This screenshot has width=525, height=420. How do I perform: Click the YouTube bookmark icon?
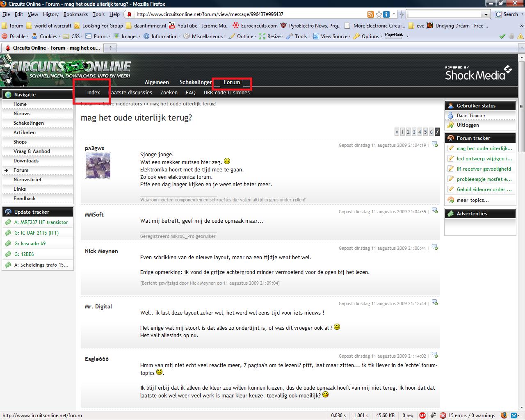(x=171, y=25)
